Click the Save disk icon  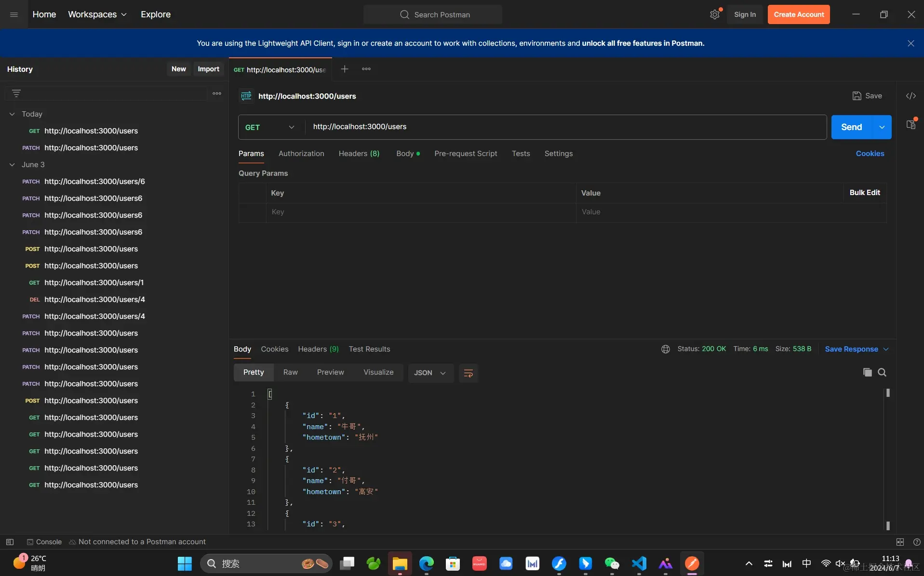pos(857,96)
